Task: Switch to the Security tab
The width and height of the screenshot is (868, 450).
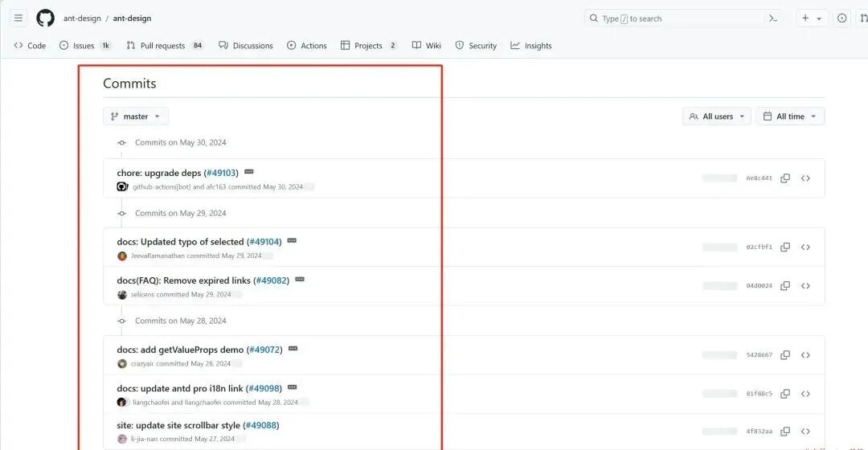Action: (x=476, y=45)
